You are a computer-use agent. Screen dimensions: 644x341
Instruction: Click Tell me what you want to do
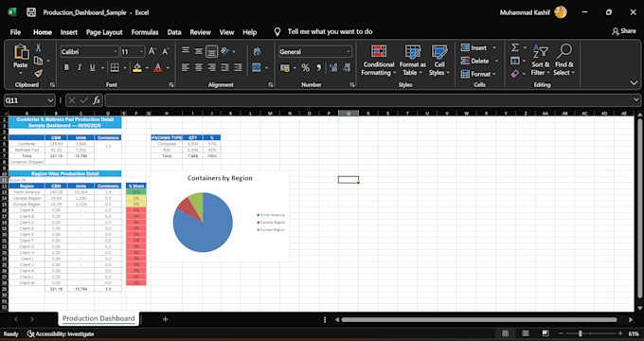tap(330, 31)
